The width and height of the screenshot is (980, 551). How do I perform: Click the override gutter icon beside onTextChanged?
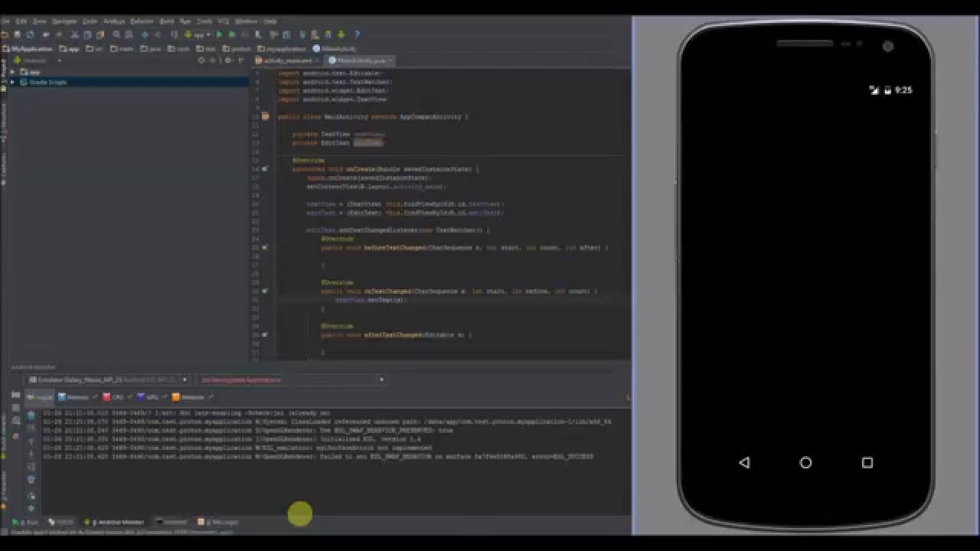point(265,291)
